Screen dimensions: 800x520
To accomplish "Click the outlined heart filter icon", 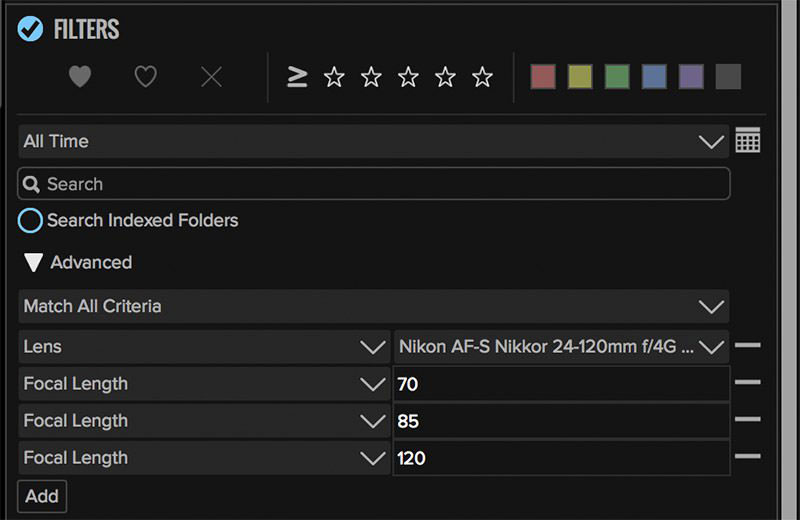I will point(146,77).
